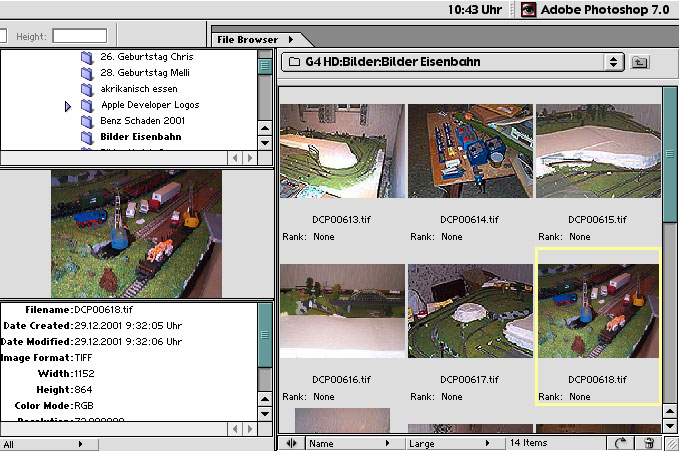The height and width of the screenshot is (451, 679).
Task: Click folder tree horizontal scroll right arrow
Action: (249, 158)
